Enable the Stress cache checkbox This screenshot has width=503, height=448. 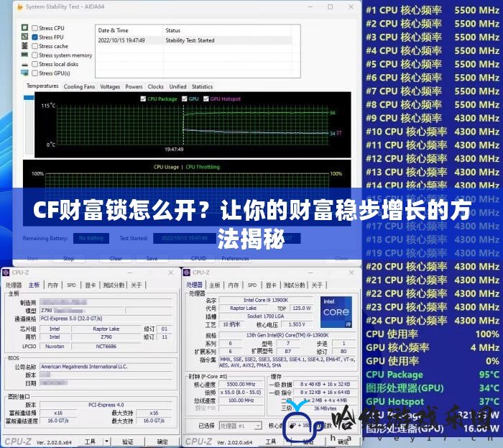point(35,46)
